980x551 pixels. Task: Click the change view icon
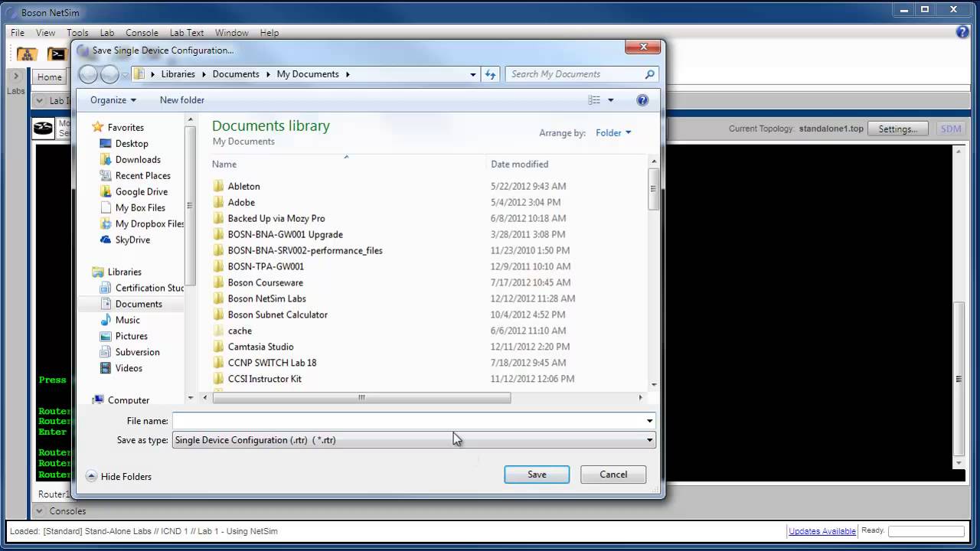click(594, 99)
